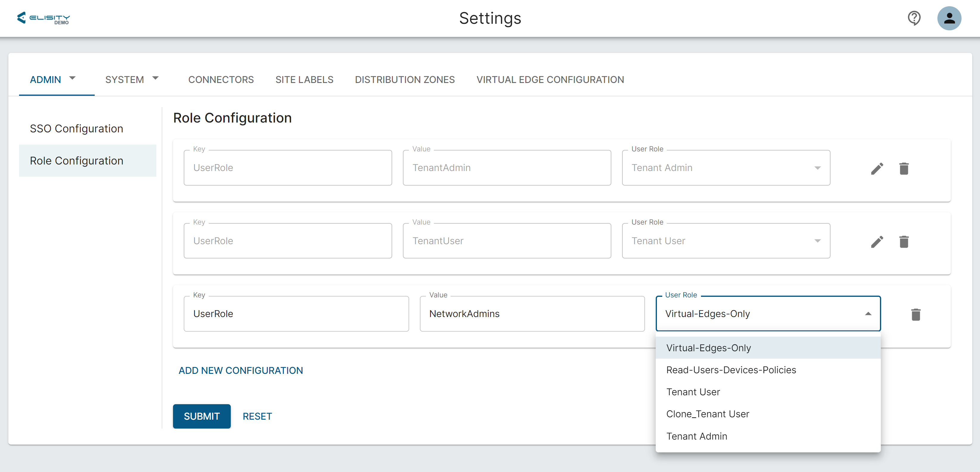Click the ADD NEW CONFIGURATION link

[x=241, y=371]
